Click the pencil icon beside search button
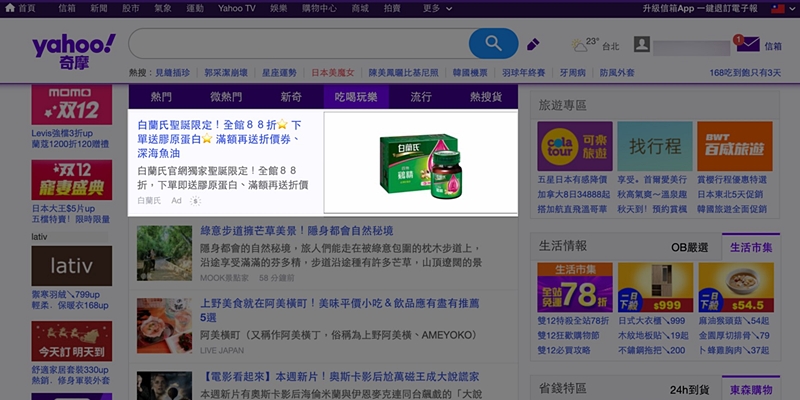The height and width of the screenshot is (400, 800). pyautogui.click(x=533, y=45)
